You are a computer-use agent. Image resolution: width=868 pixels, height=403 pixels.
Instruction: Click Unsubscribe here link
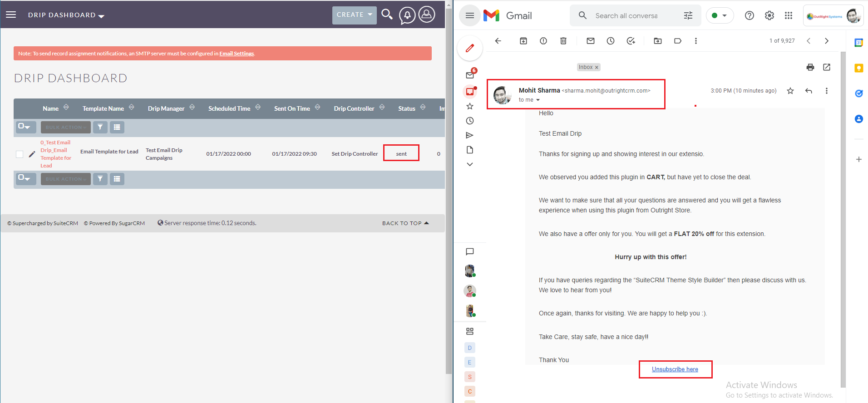[675, 369]
